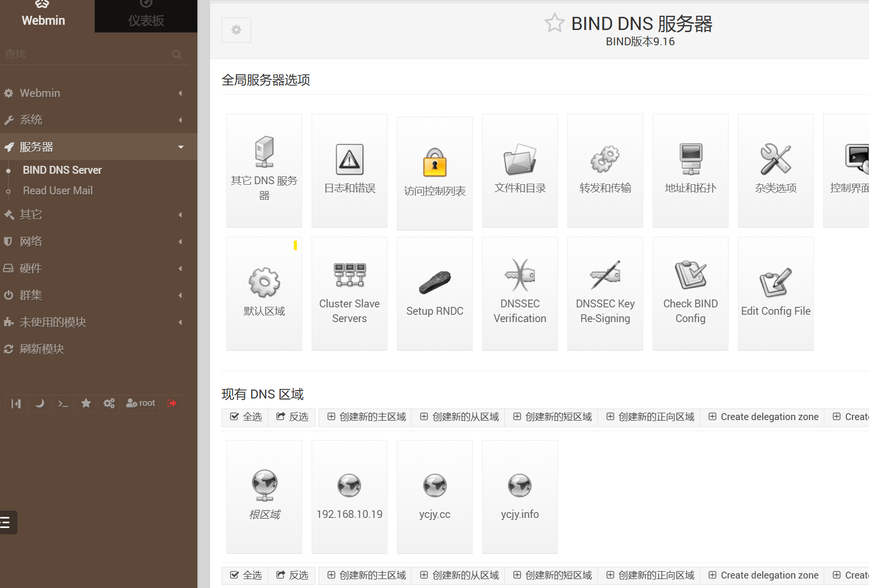Expand the 系统 (System) sidebar category

coord(98,120)
